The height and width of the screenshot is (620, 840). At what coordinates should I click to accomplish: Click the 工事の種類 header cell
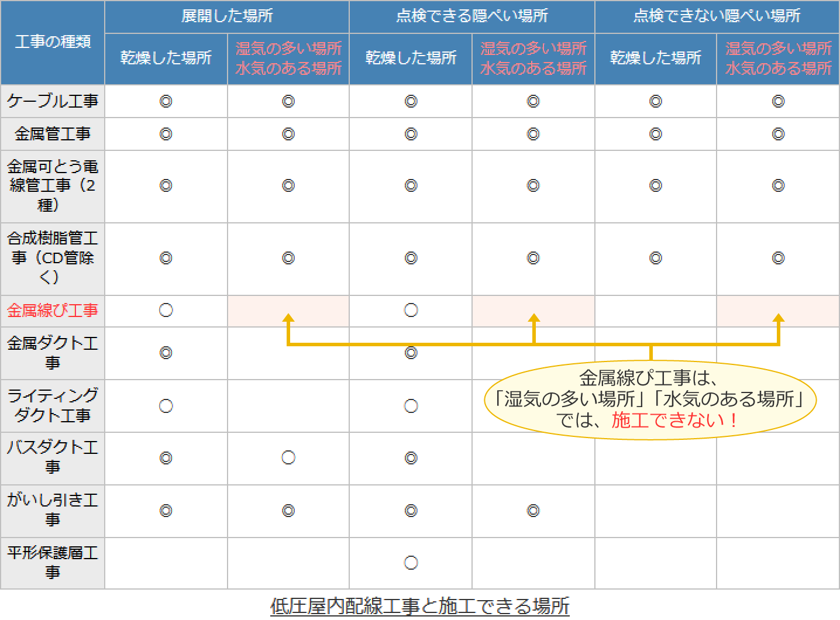click(x=53, y=42)
